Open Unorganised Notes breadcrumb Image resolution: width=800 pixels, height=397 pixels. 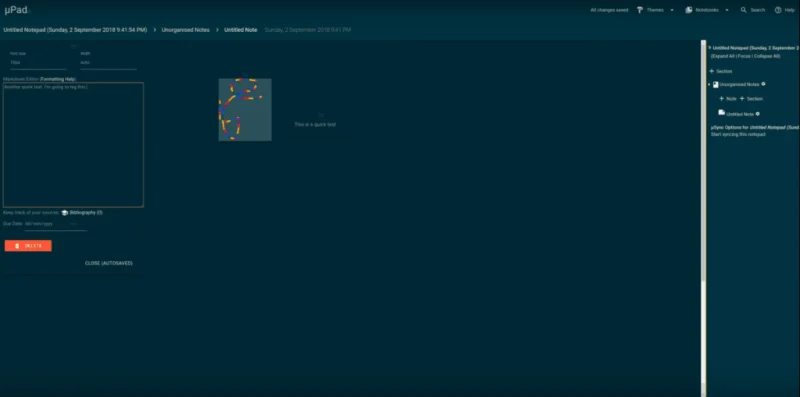186,30
